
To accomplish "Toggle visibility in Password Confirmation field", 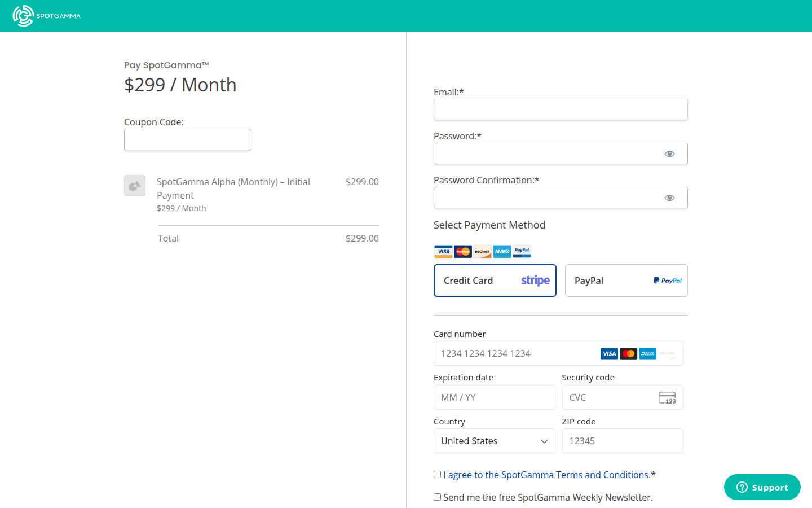I will tap(669, 198).
